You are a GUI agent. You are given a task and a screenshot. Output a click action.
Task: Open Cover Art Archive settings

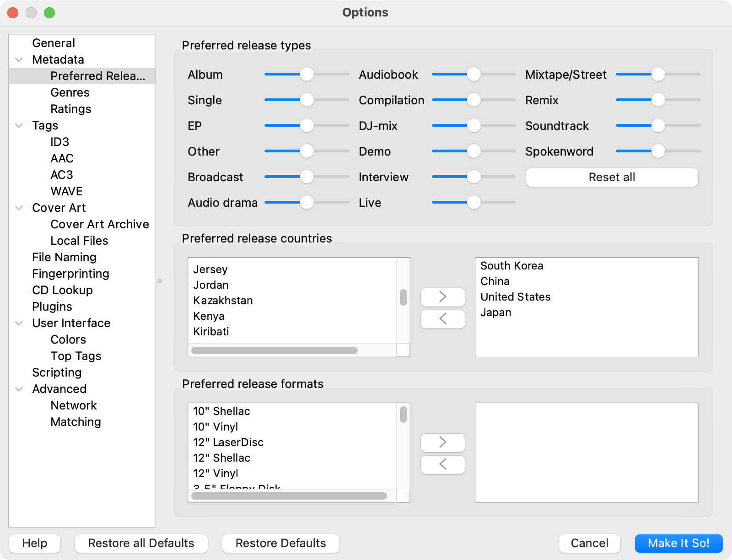click(100, 224)
